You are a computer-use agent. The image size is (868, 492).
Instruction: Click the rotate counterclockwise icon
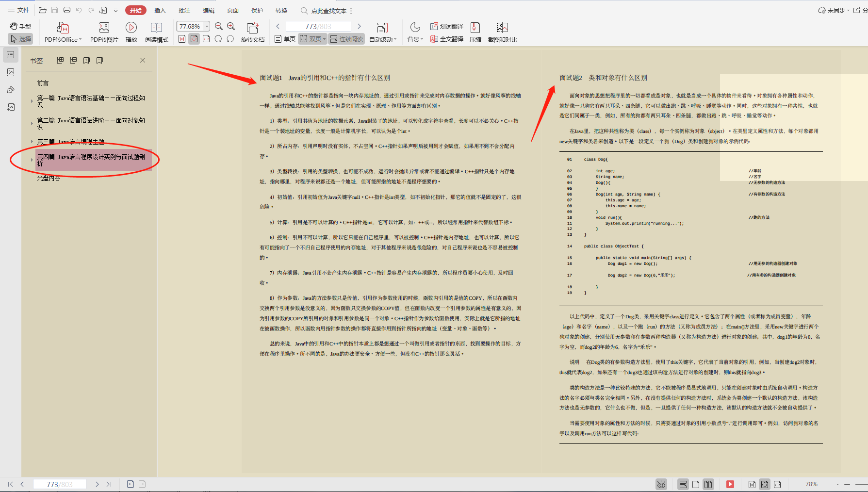click(x=218, y=39)
